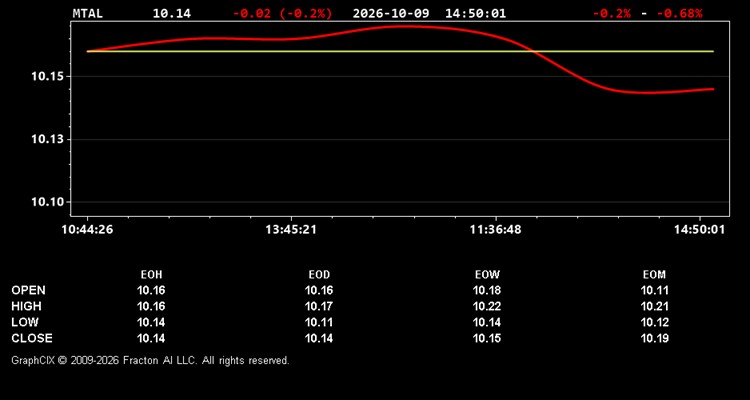Select the EOD high value 10.17

(x=319, y=306)
